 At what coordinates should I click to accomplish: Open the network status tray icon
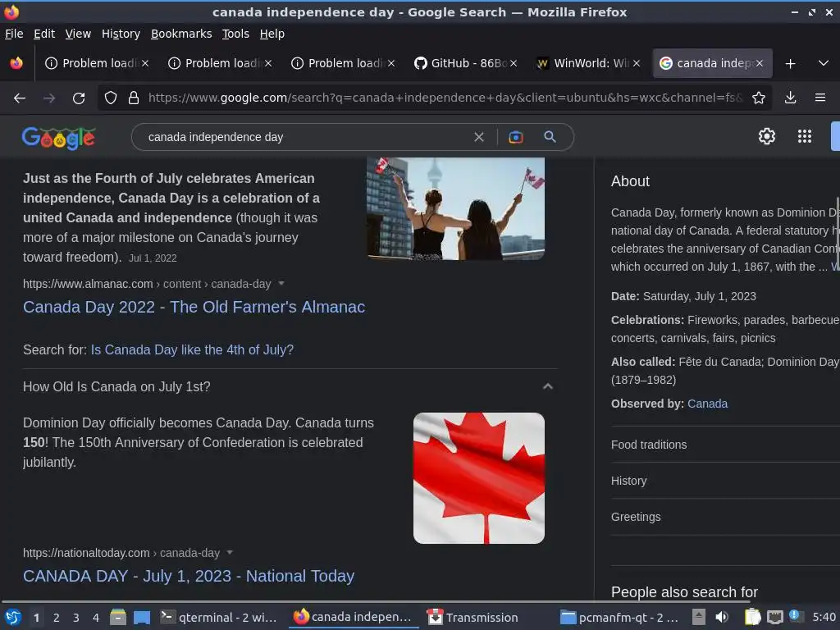(774, 617)
